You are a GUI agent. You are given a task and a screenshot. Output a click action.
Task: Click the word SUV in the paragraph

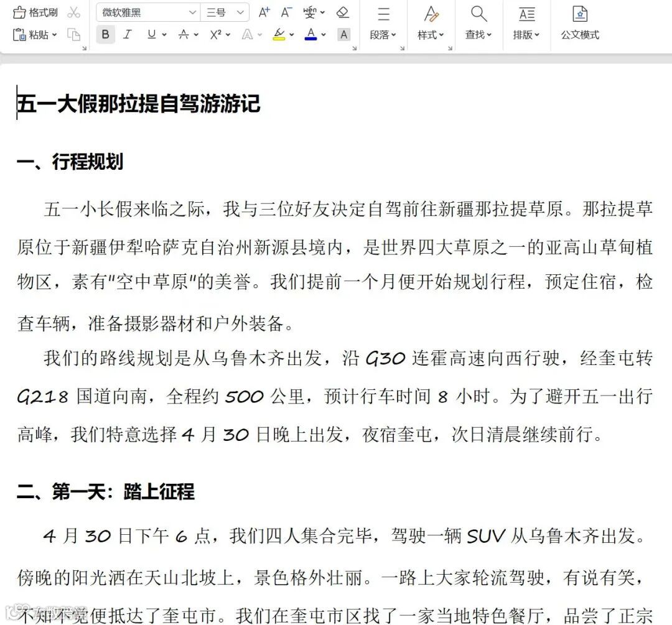click(x=486, y=536)
